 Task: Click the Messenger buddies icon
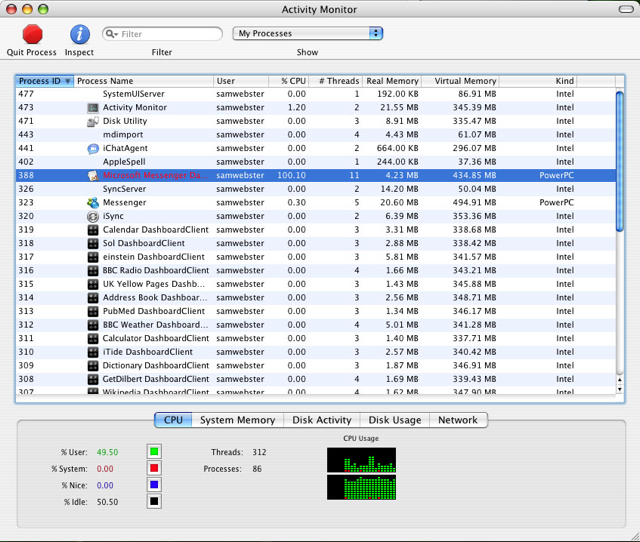(93, 203)
